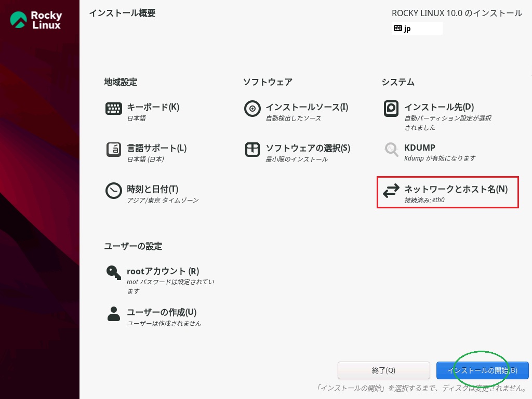Click the key icon for rootアカウント
The width and height of the screenshot is (532, 399).
click(113, 273)
